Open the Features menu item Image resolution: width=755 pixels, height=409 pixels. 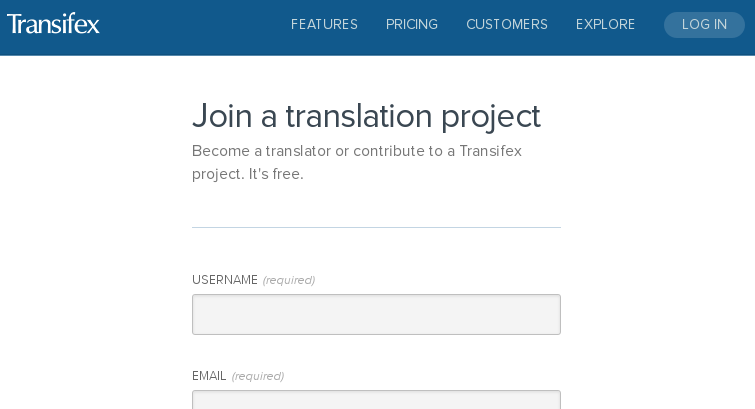click(x=324, y=25)
